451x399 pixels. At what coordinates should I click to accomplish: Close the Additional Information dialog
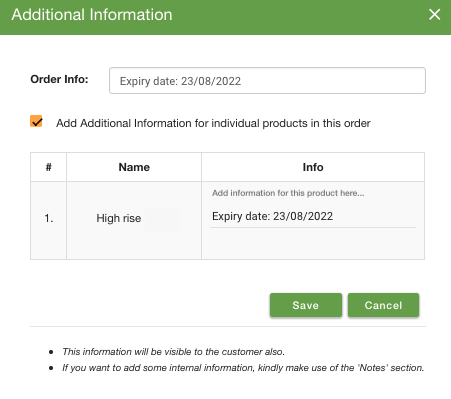click(x=434, y=14)
